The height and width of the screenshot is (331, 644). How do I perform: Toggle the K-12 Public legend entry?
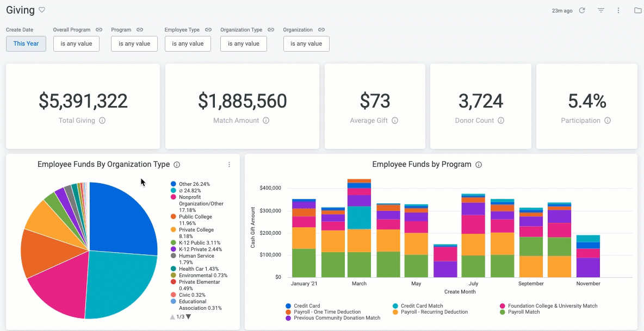point(195,243)
